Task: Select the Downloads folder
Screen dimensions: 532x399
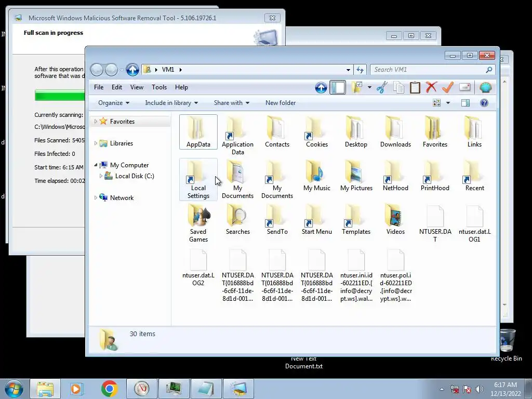Action: pos(395,132)
